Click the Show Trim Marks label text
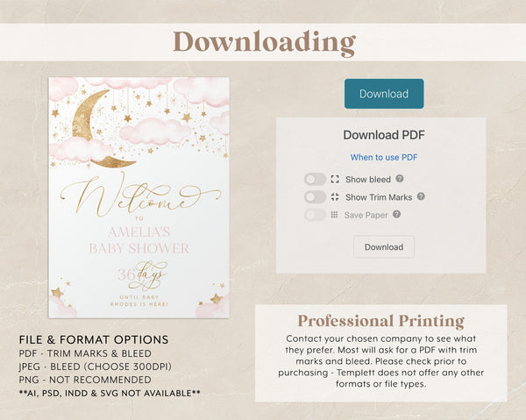 (x=379, y=197)
